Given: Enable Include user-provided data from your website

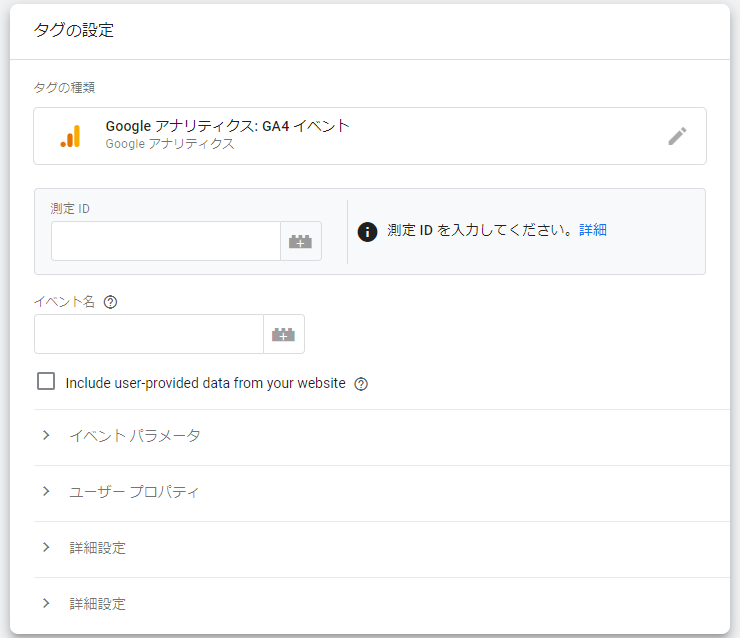Looking at the screenshot, I should tap(46, 381).
